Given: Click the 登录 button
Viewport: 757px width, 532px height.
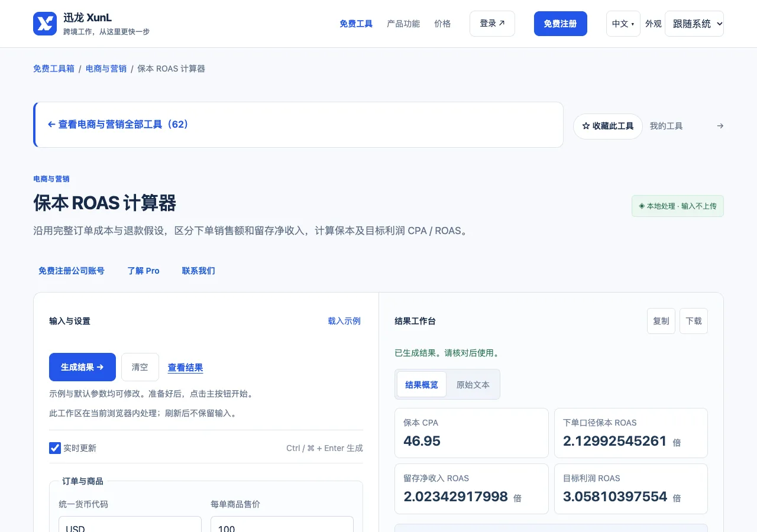Looking at the screenshot, I should point(492,24).
